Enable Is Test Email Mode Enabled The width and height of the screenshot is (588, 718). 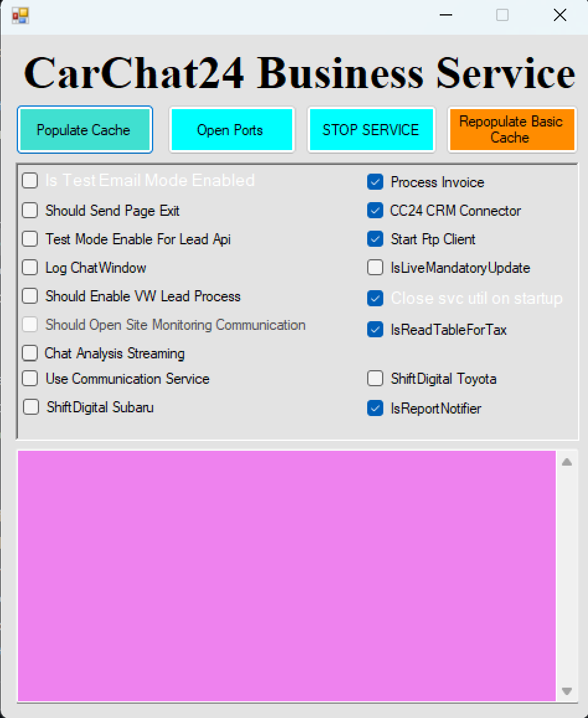click(30, 180)
